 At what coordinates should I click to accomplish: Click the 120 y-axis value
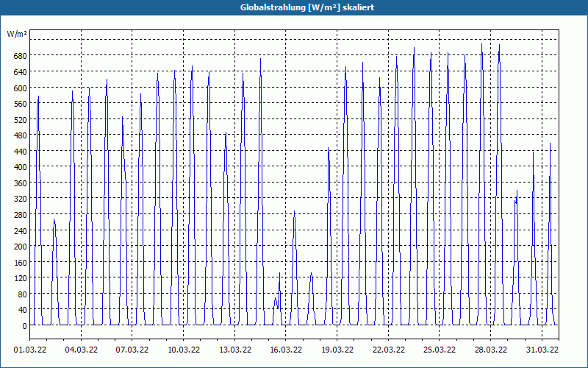(x=20, y=279)
